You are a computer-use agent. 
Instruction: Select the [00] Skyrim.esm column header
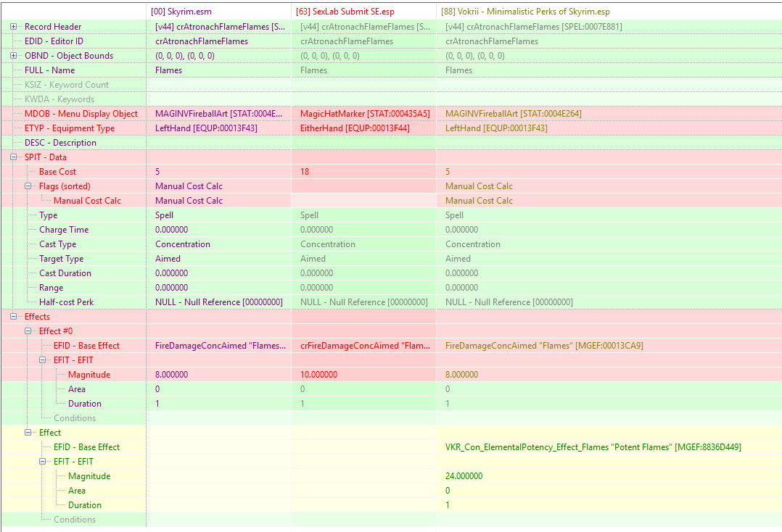click(x=218, y=12)
